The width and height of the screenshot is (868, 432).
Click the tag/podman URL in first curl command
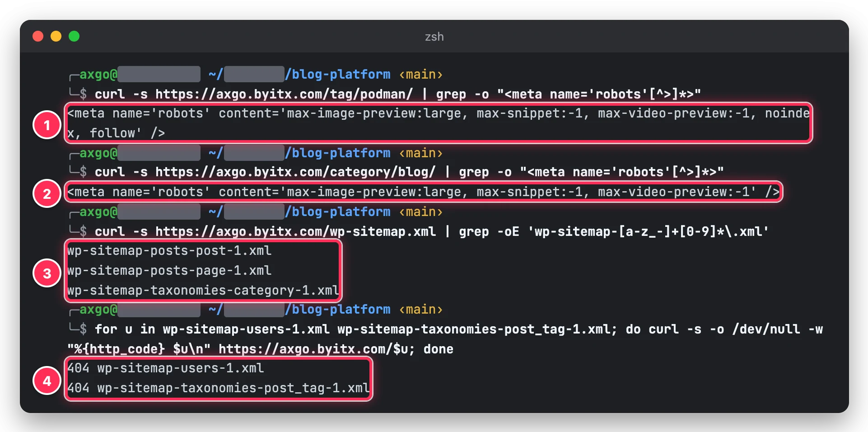[284, 94]
